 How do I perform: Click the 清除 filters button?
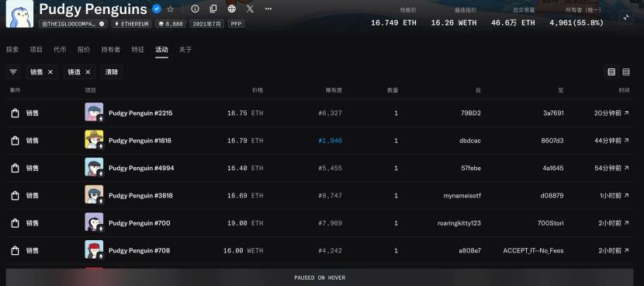pos(112,72)
